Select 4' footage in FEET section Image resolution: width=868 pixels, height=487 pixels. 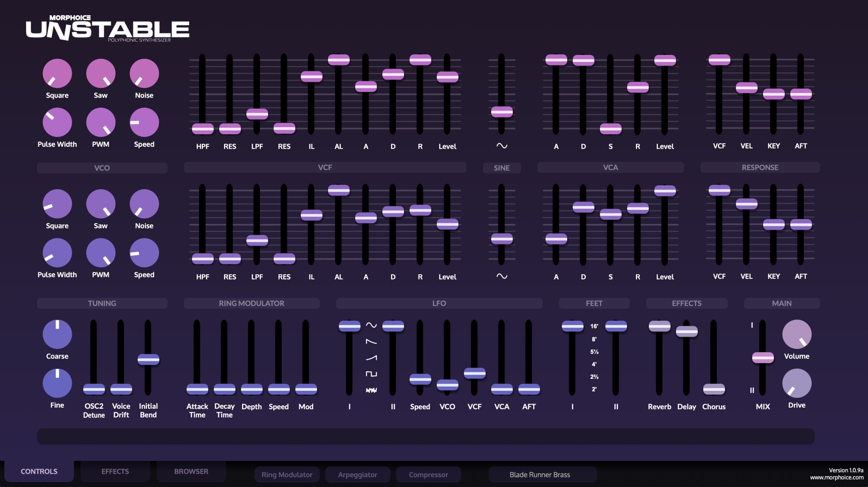click(594, 364)
